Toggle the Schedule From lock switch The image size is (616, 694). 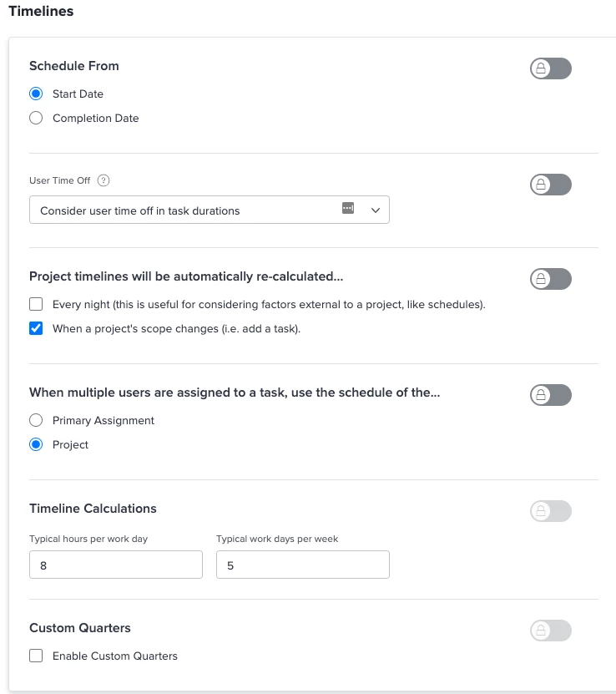tap(550, 69)
